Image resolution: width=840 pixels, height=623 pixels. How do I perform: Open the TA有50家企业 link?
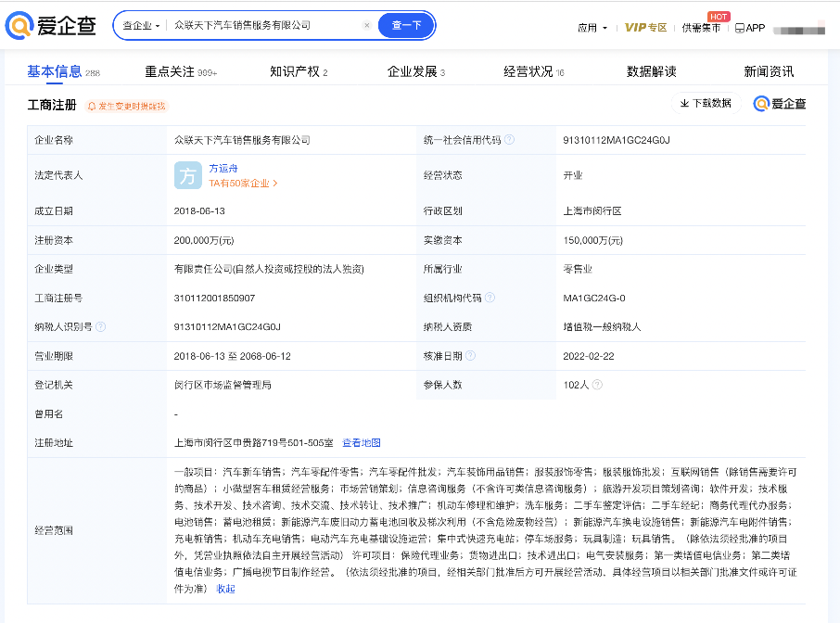[243, 184]
